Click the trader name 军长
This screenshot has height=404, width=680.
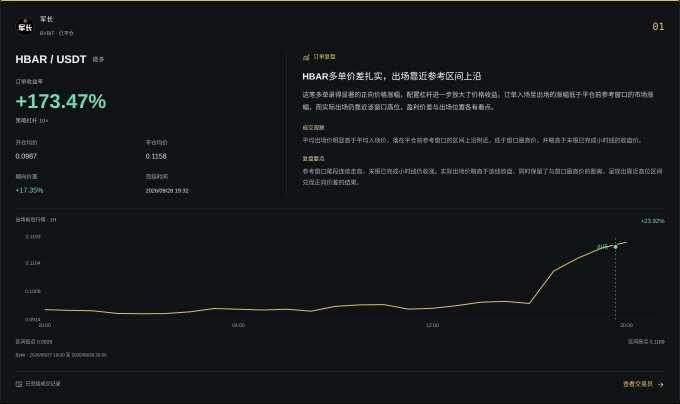click(46, 19)
